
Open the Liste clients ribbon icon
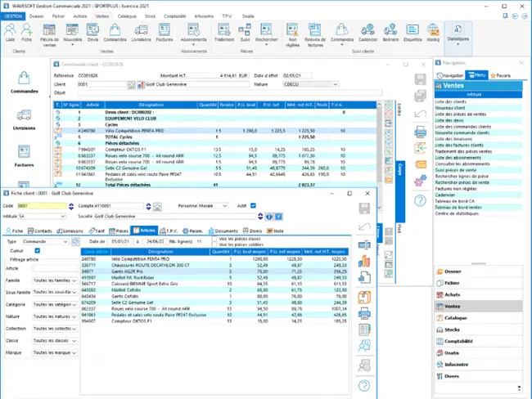click(10, 33)
